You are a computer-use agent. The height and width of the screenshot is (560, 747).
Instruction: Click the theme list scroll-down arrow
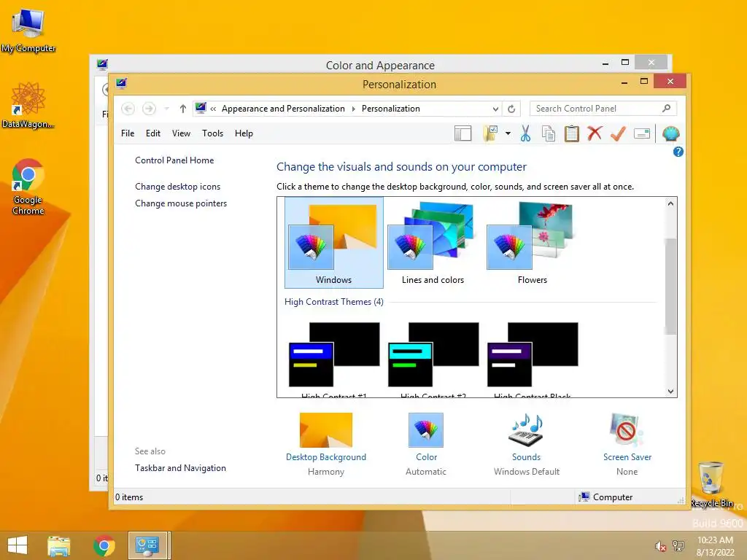point(671,392)
